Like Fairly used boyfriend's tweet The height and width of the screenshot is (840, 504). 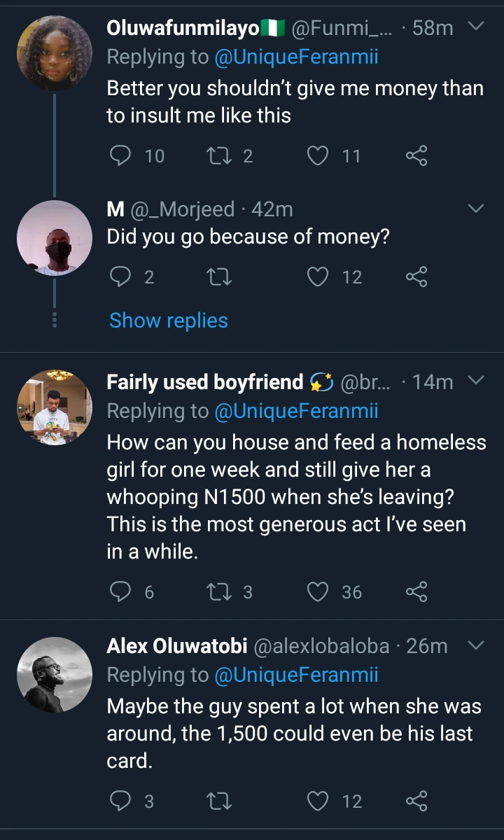click(x=318, y=592)
